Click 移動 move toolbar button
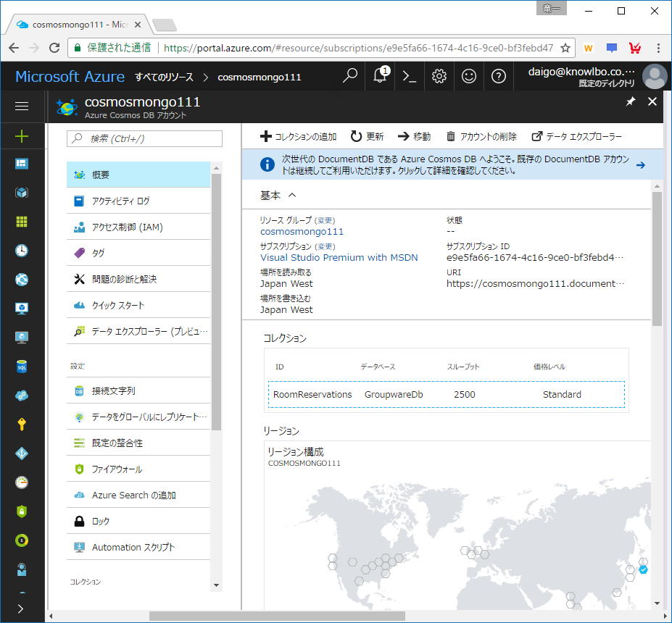 click(x=414, y=137)
